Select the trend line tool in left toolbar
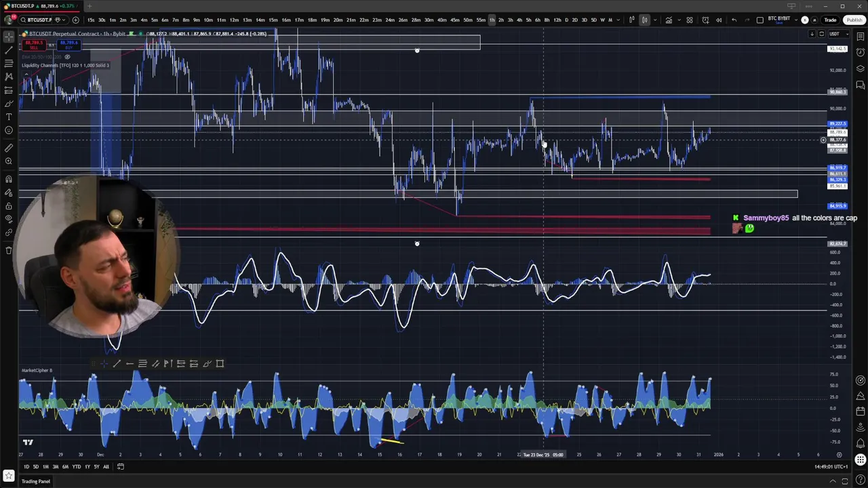 (x=9, y=50)
